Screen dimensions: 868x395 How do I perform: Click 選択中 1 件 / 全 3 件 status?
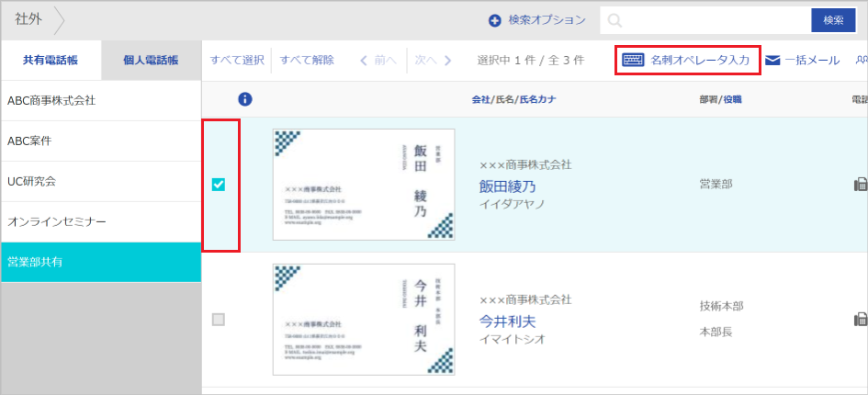click(530, 61)
